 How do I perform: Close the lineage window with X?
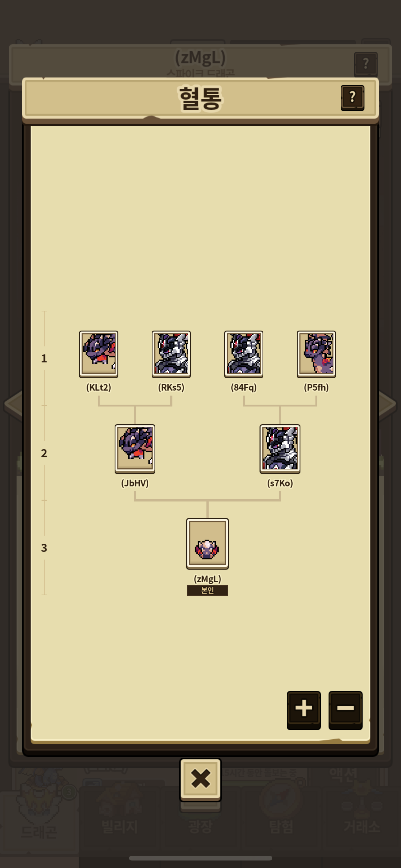click(x=200, y=779)
